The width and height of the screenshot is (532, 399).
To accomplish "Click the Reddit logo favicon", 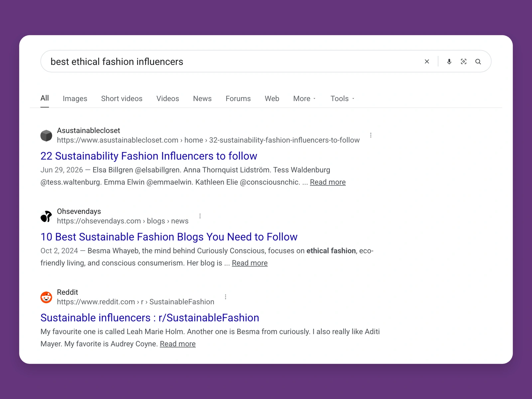I will (46, 297).
